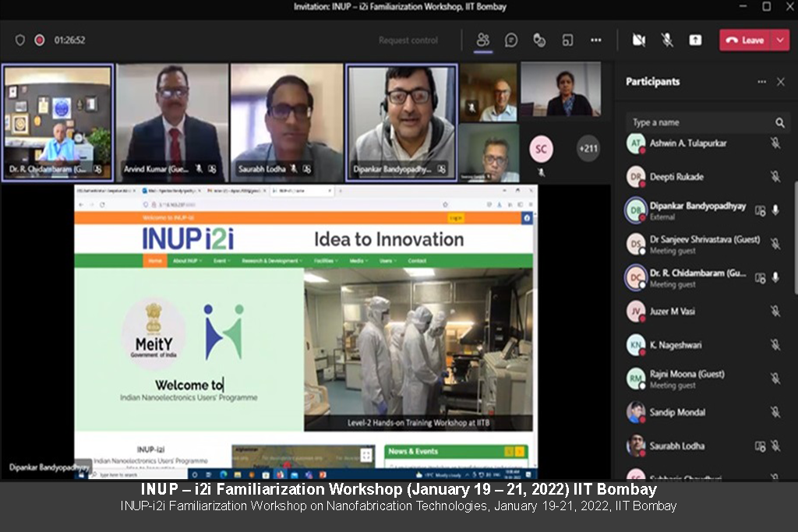The image size is (798, 532).
Task: Toggle the camera on from toolbar
Action: (639, 40)
